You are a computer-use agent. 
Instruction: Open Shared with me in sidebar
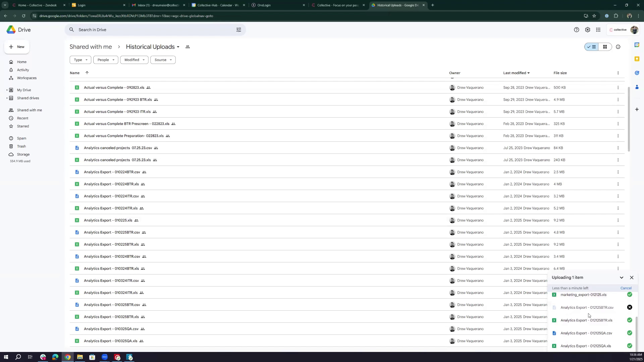(x=29, y=110)
